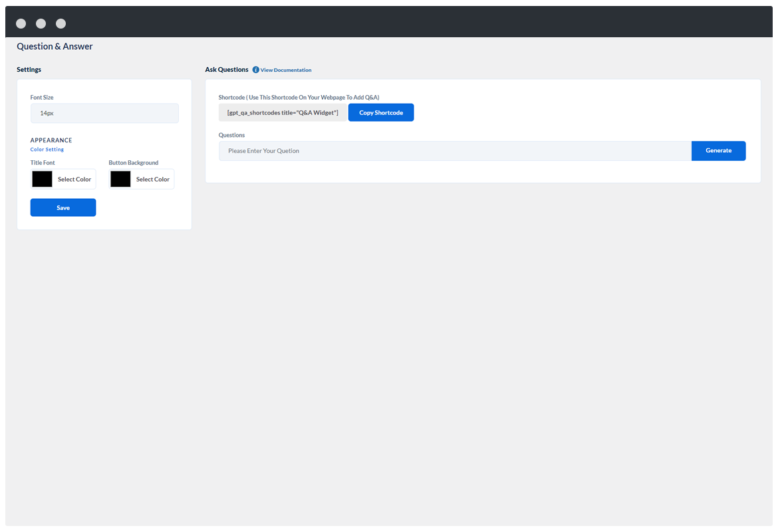Pick the black Title Font color swatch
778x532 pixels.
(x=42, y=179)
